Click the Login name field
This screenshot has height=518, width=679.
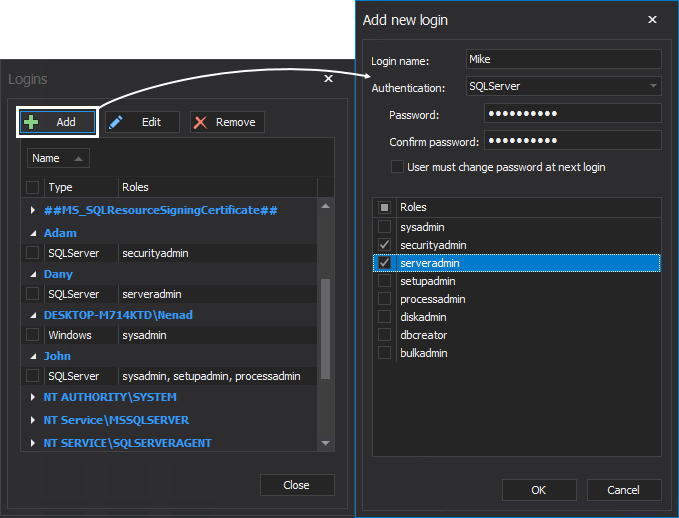click(563, 59)
